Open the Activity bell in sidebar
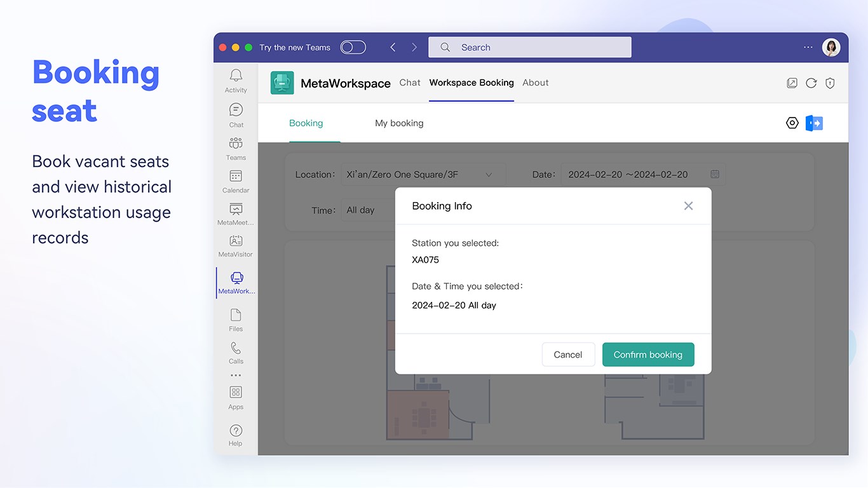This screenshot has height=488, width=868. pyautogui.click(x=236, y=81)
